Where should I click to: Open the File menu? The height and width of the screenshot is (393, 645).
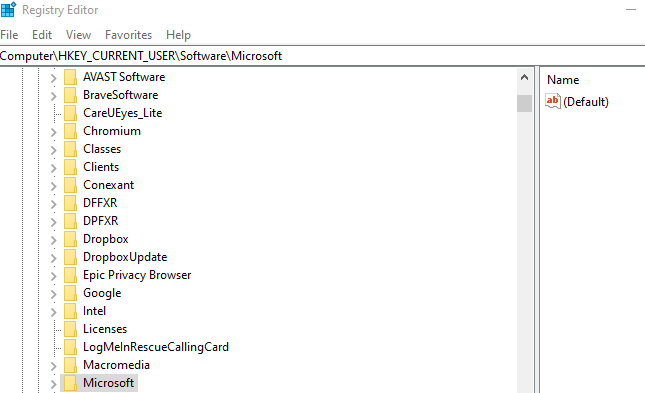[9, 35]
